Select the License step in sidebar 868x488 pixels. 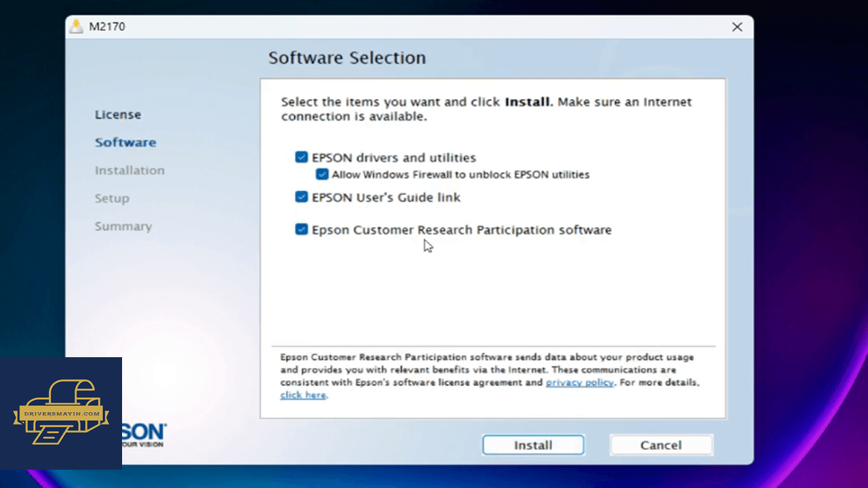118,115
